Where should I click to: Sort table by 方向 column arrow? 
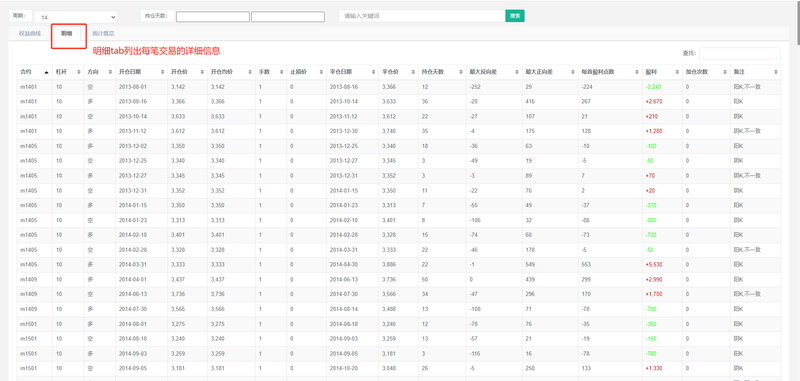click(x=111, y=72)
